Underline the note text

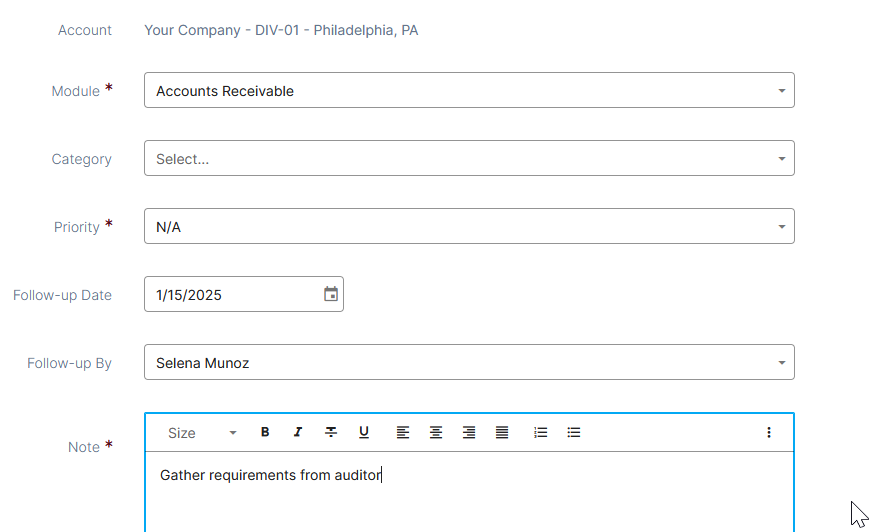click(x=364, y=432)
